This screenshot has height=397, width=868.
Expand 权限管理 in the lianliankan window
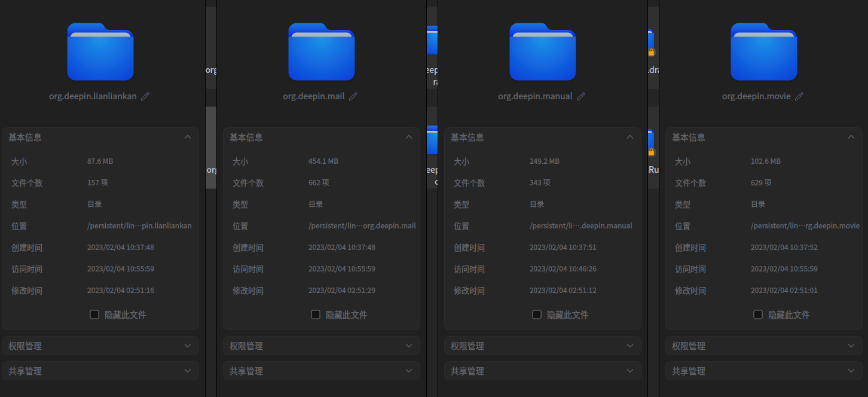188,346
